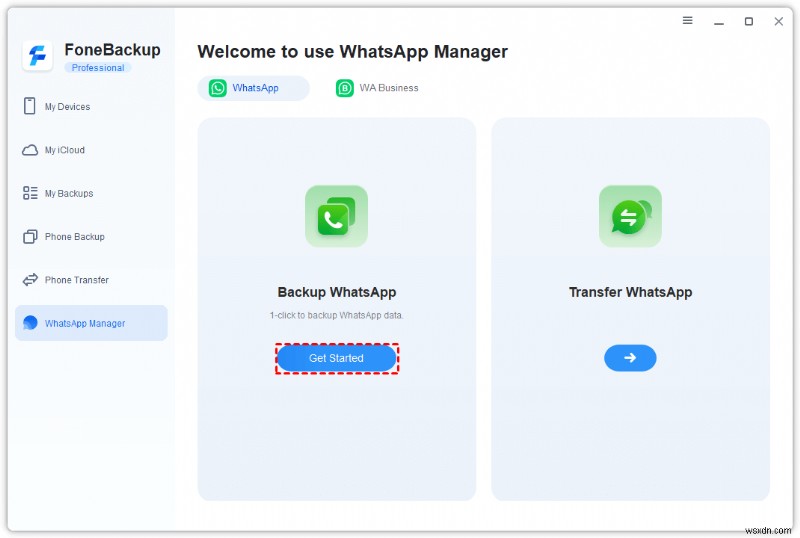This screenshot has height=538, width=800.
Task: Click the 'Welcome to use WhatsApp Manager' title
Action: click(353, 52)
